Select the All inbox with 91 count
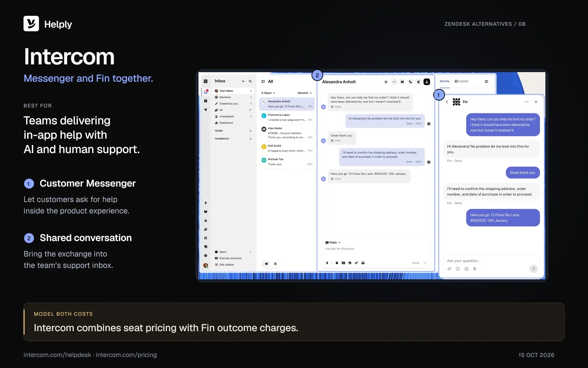This screenshot has height=368, width=588. click(x=234, y=110)
